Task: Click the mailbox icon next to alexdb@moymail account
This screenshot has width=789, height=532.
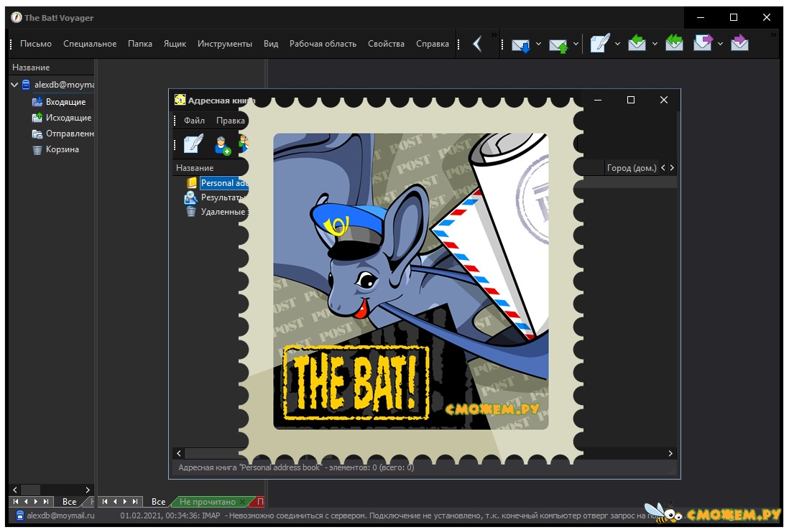Action: (x=26, y=85)
